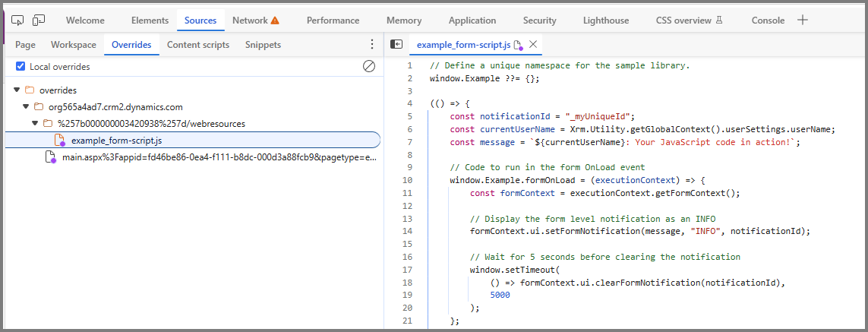The height and width of the screenshot is (332, 868).
Task: Open the Security tab
Action: tap(540, 21)
